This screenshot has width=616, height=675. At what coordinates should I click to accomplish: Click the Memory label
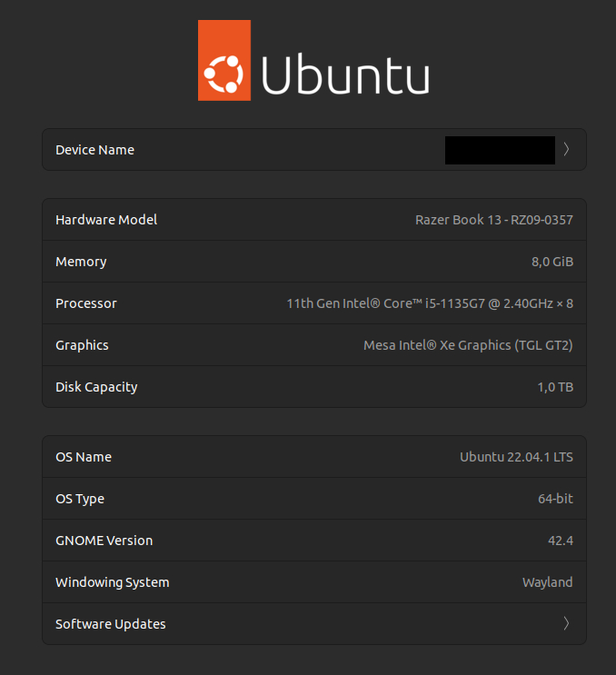coord(81,262)
